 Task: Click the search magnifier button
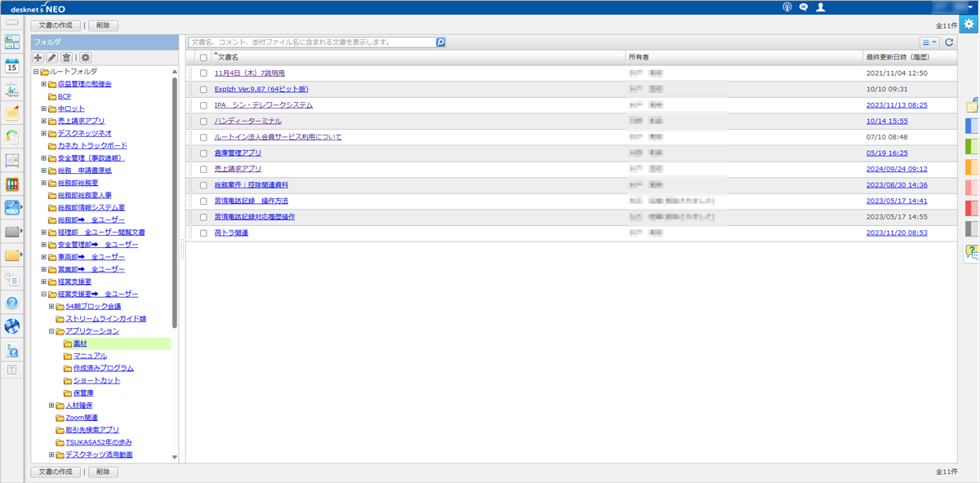(441, 42)
